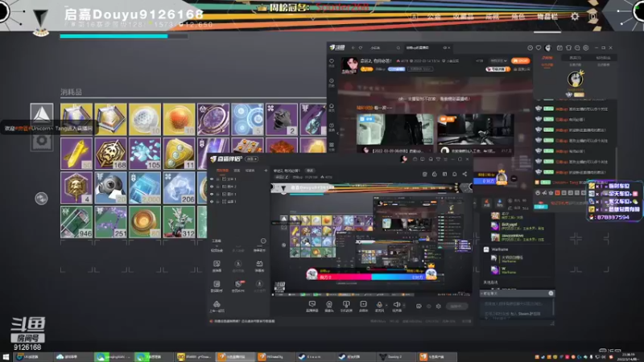Viewport: 644px width, 362px height.
Task: Open the 凯旋 triumphs tab
Action: (492, 17)
